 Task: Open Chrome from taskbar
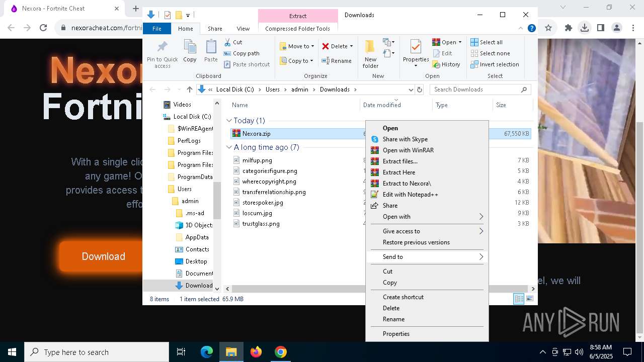281,352
